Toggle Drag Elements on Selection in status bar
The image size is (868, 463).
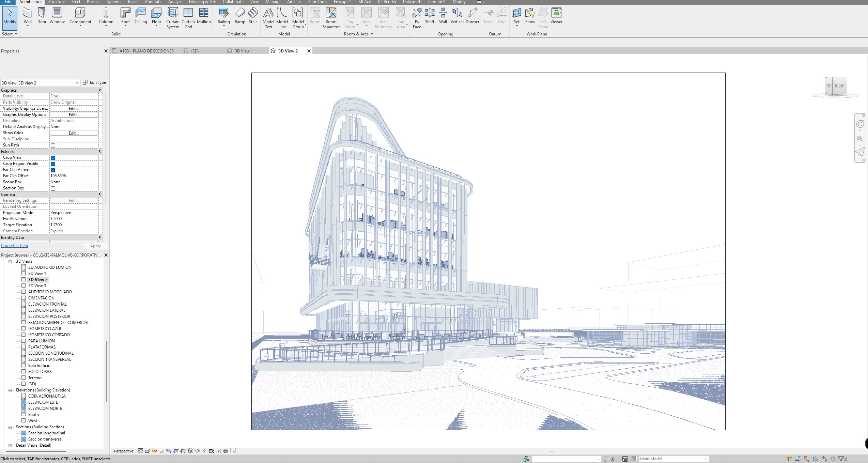tap(824, 459)
